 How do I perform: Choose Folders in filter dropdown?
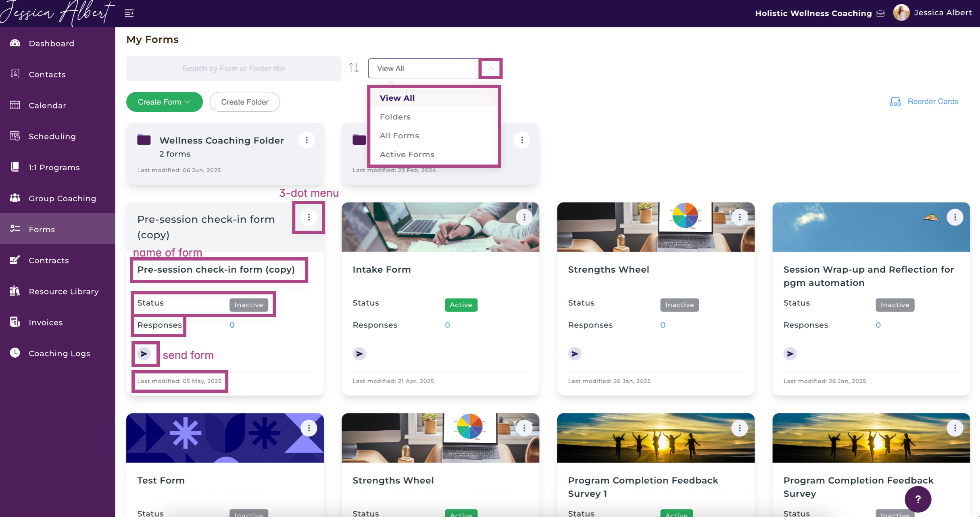(434, 117)
